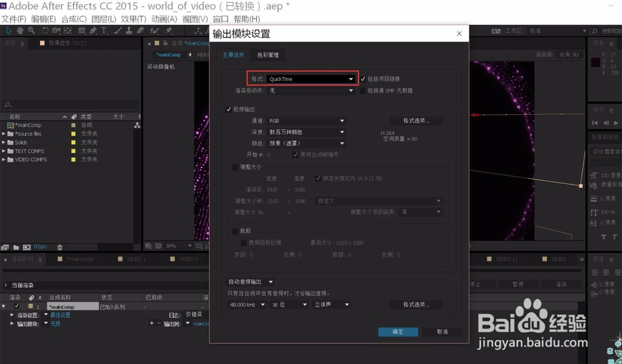Open project flowchart icon beside mainComp
622x364 pixels.
137,125
